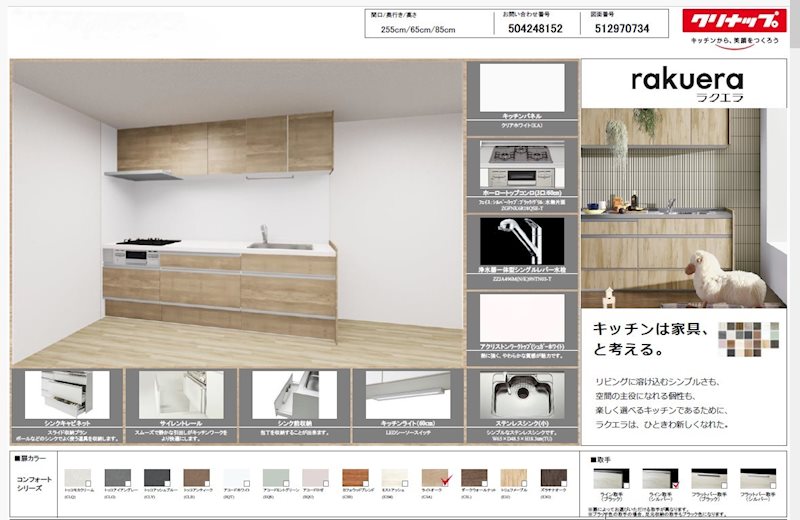Pick the アコードミントグリーン swatch
This screenshot has height=520, width=800.
[x=276, y=478]
